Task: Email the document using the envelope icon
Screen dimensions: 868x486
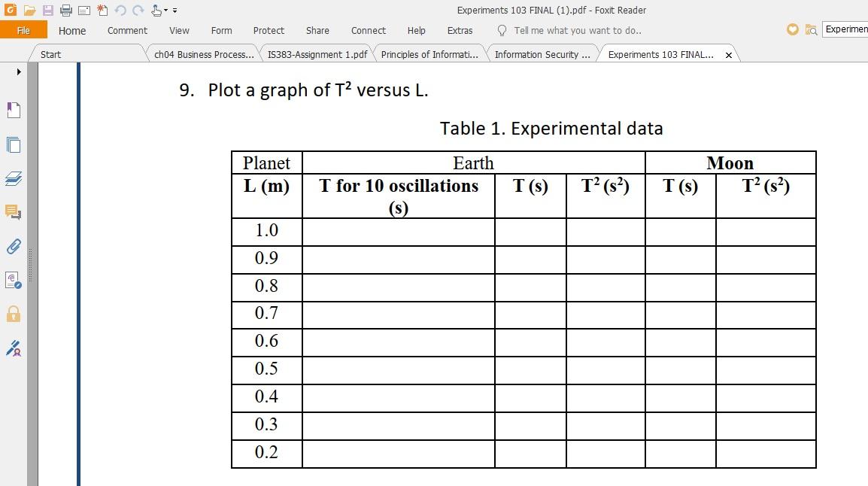Action: (84, 11)
